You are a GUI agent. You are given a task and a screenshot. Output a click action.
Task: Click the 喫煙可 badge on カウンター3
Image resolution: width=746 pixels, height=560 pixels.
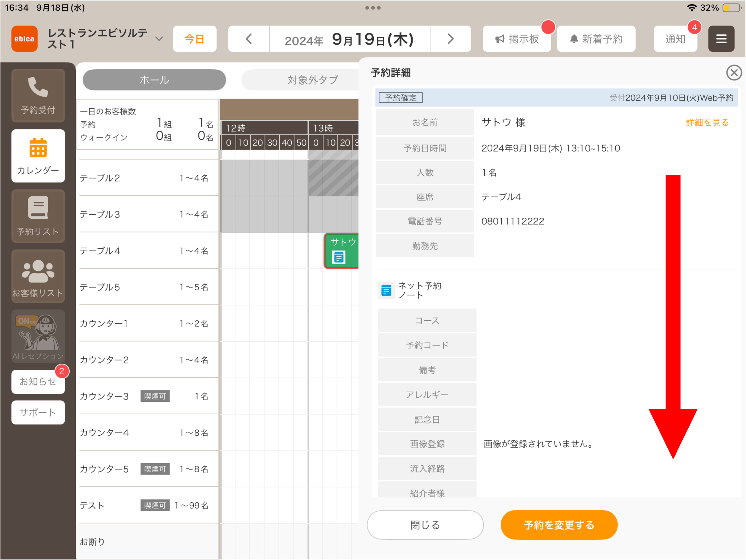click(155, 396)
